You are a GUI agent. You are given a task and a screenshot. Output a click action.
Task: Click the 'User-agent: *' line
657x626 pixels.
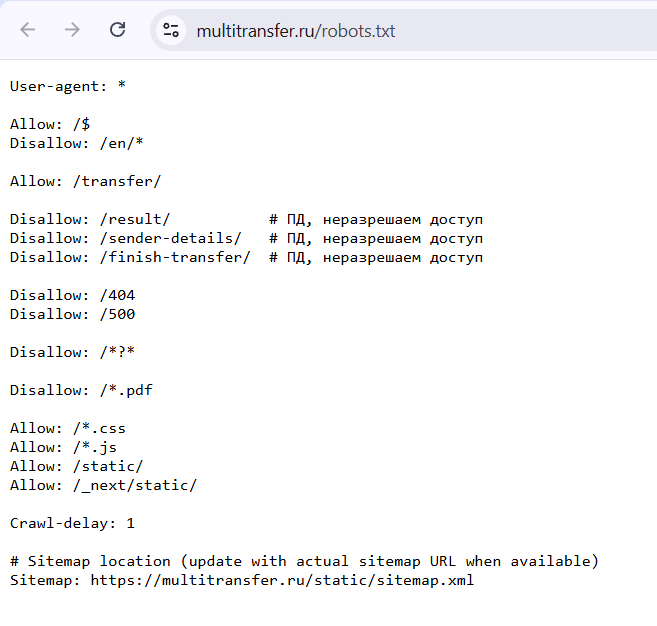click(x=68, y=86)
